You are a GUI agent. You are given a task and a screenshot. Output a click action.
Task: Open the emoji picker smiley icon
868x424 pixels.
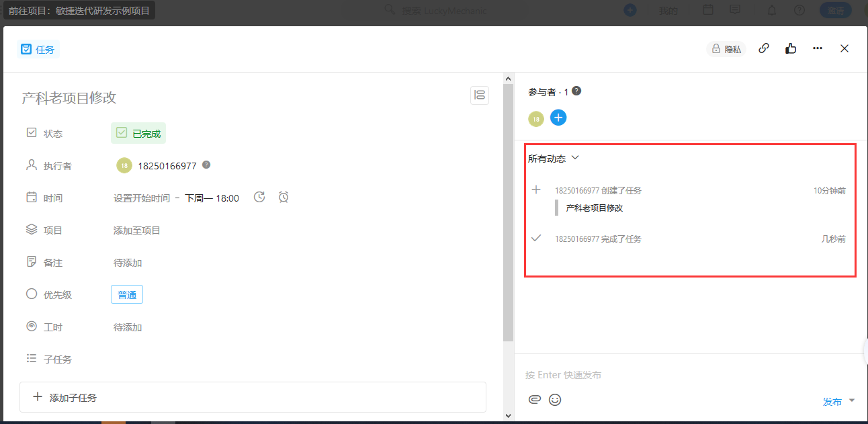coord(555,399)
